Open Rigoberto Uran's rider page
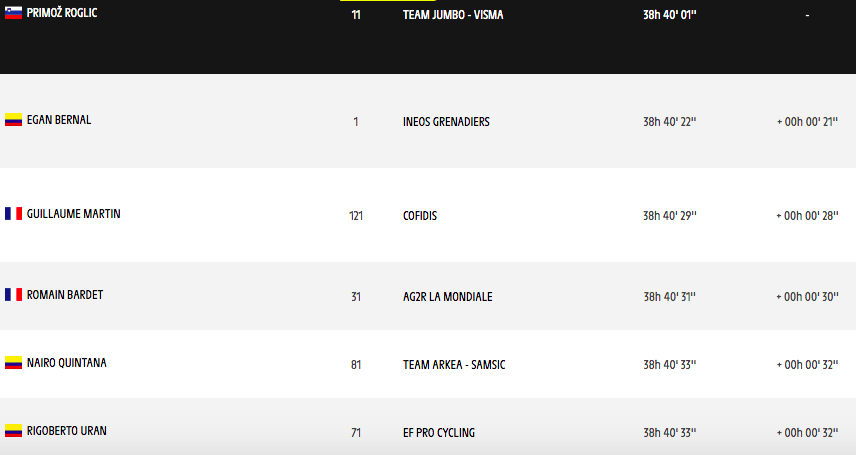Screen dimensions: 856x455 67,431
